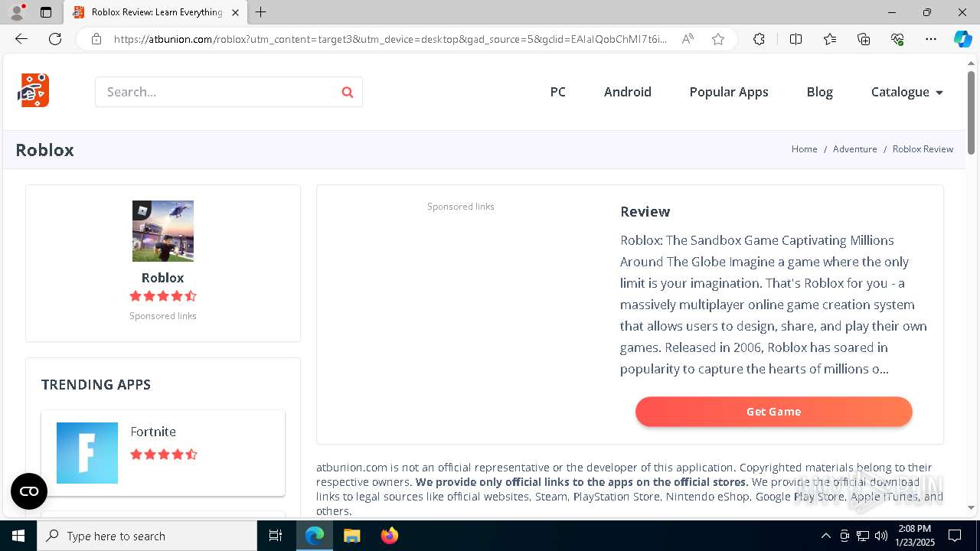Click the Roblox game thumbnail
Viewport: 980px width, 551px height.
tap(163, 231)
